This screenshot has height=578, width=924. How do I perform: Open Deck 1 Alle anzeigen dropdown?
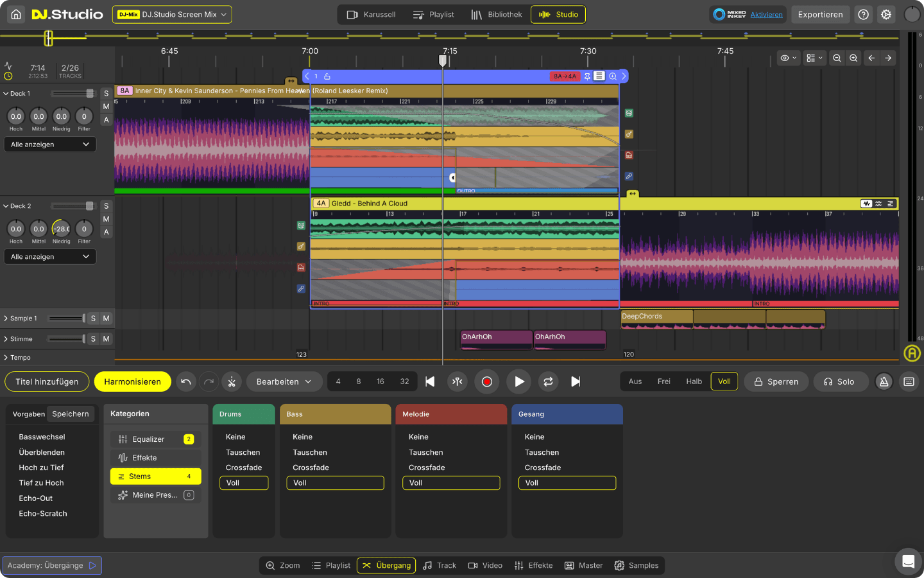(50, 144)
